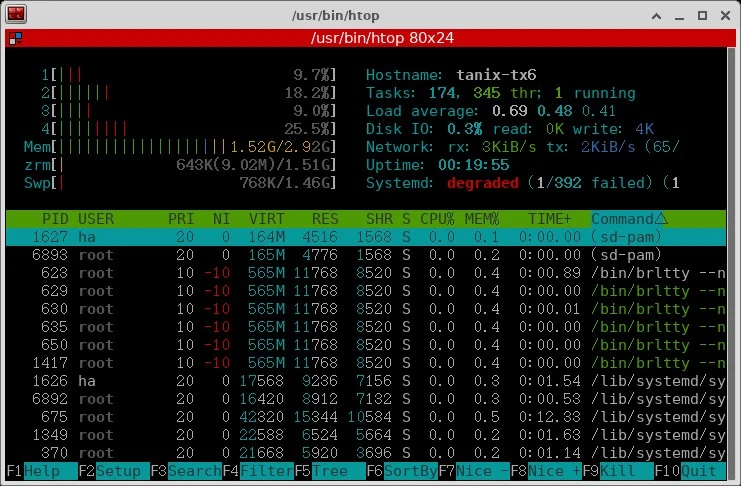
Task: Sort by the NI column header
Action: pos(221,219)
